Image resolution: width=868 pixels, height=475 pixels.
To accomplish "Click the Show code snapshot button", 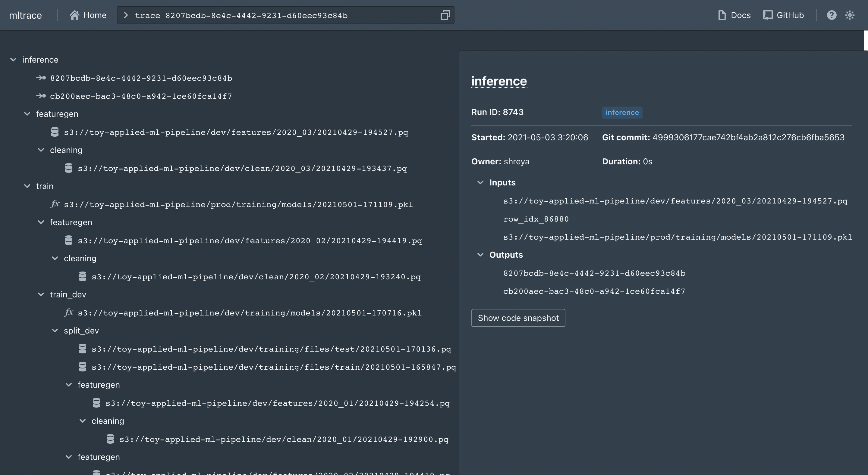I will (518, 318).
